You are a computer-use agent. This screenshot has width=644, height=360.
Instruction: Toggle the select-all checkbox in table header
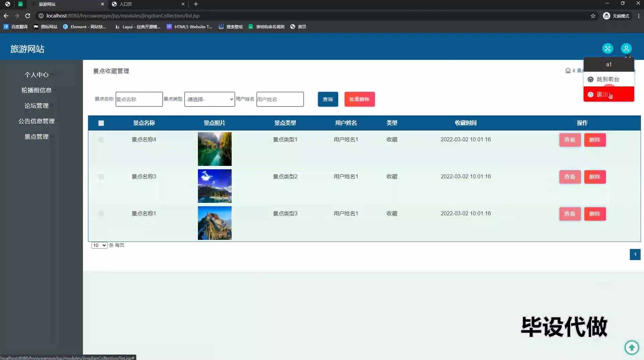click(101, 123)
